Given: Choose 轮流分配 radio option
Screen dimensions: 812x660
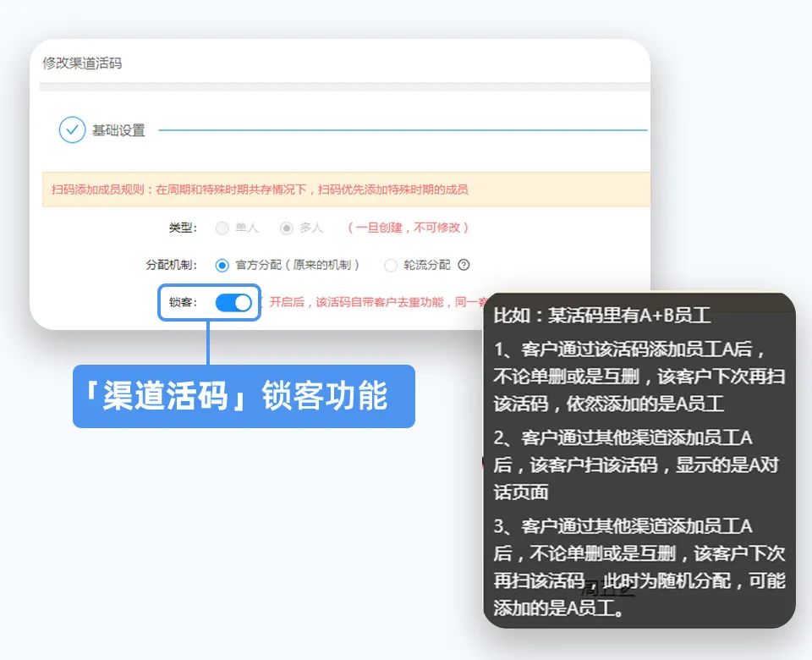Looking at the screenshot, I should tap(391, 265).
